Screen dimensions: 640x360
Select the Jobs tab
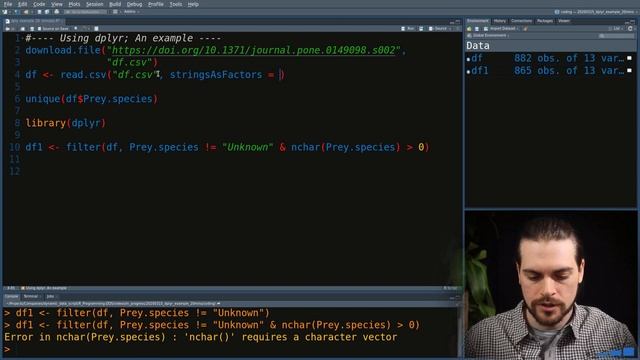[50, 296]
